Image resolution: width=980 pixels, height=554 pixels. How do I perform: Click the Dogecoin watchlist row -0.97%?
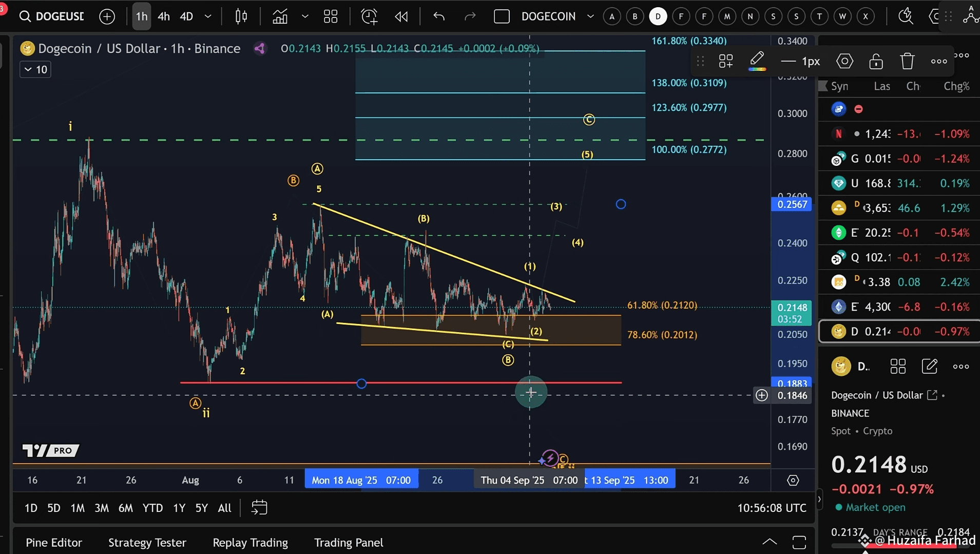pyautogui.click(x=899, y=331)
